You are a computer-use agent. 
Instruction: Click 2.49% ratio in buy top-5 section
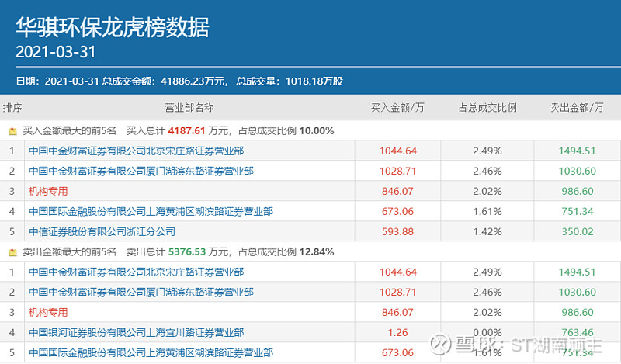point(487,151)
